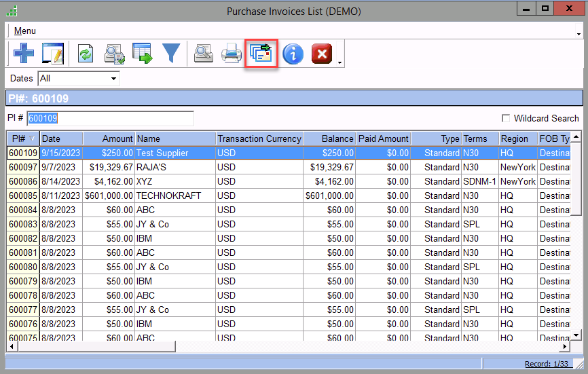588x374 pixels.
Task: Click the PI # search input field
Action: (x=110, y=118)
